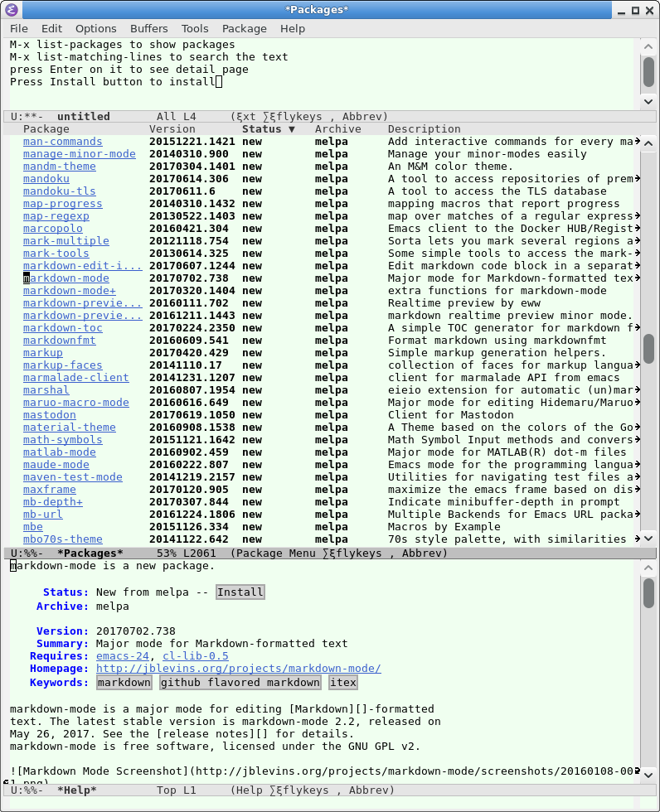The height and width of the screenshot is (812, 660).
Task: Open the maude-mode package link
Action: click(x=56, y=465)
